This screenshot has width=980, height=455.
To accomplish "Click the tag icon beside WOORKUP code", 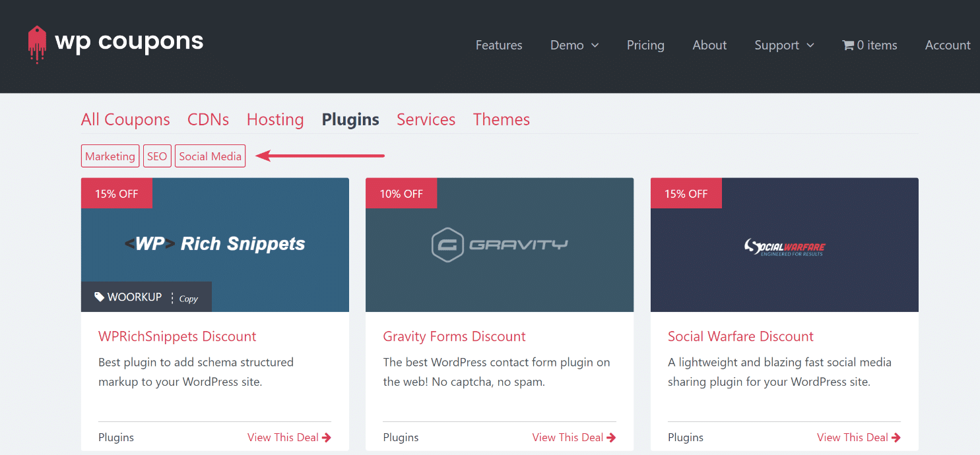I will coord(99,297).
